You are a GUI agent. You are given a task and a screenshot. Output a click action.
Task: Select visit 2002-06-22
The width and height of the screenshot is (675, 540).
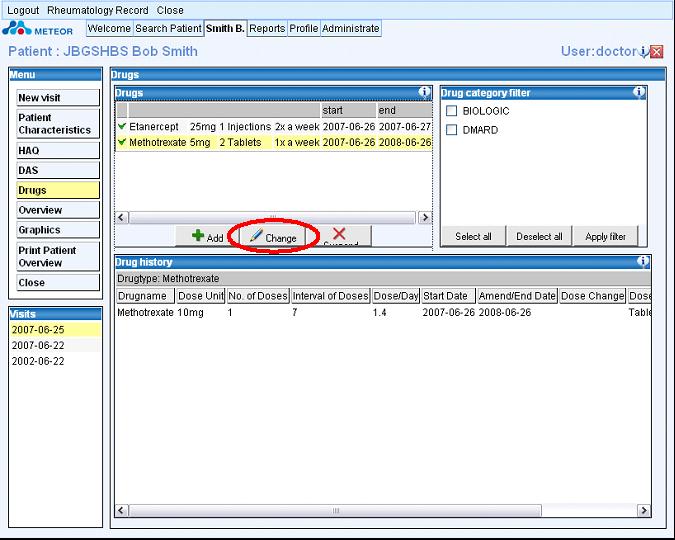(56, 361)
